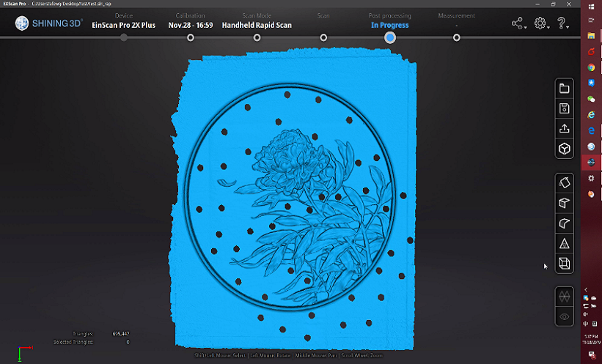
Task: Open the Windows Start menu
Action: 591,6
